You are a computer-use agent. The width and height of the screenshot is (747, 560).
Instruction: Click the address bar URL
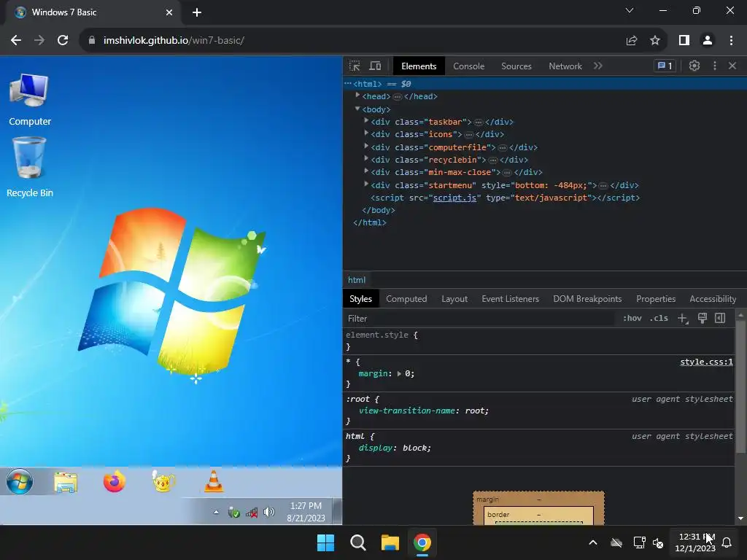click(x=174, y=41)
